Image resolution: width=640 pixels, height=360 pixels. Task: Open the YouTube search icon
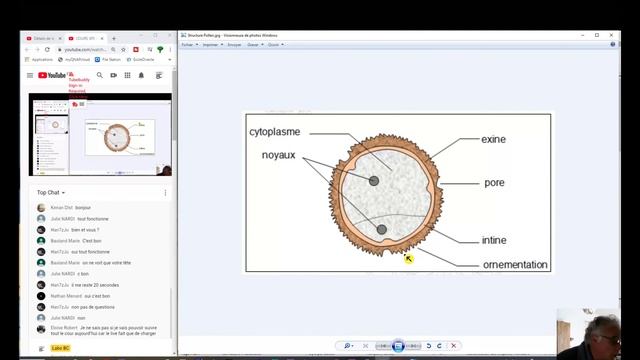(100, 75)
